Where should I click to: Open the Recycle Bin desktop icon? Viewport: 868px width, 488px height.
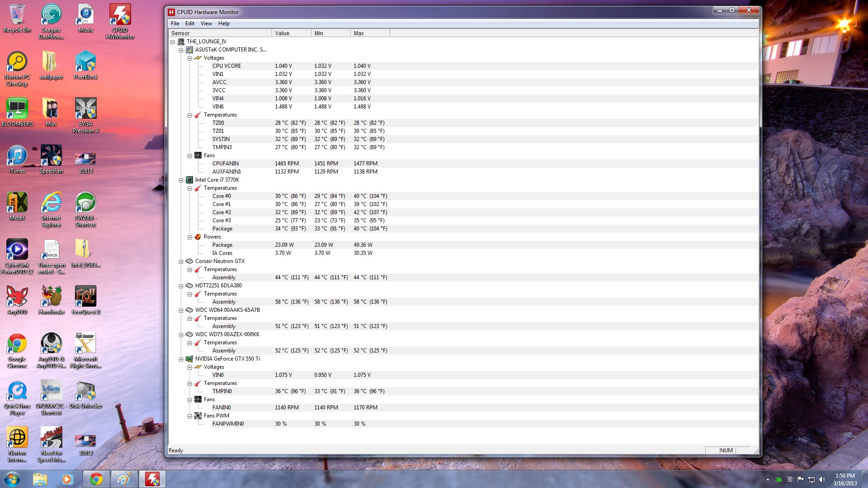click(17, 19)
